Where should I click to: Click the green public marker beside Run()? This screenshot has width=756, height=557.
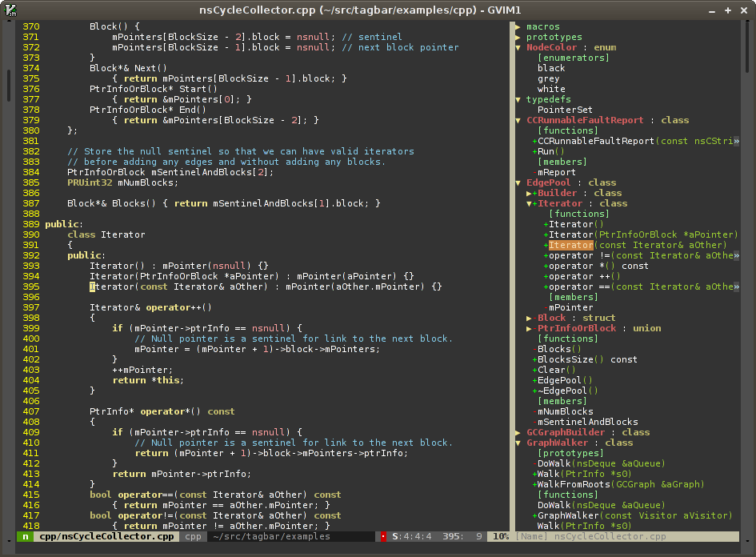pos(534,151)
